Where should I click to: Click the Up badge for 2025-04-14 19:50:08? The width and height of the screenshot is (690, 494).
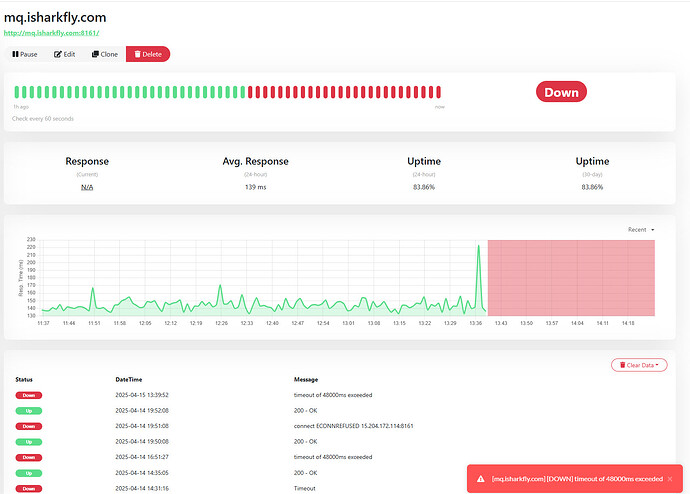click(29, 442)
